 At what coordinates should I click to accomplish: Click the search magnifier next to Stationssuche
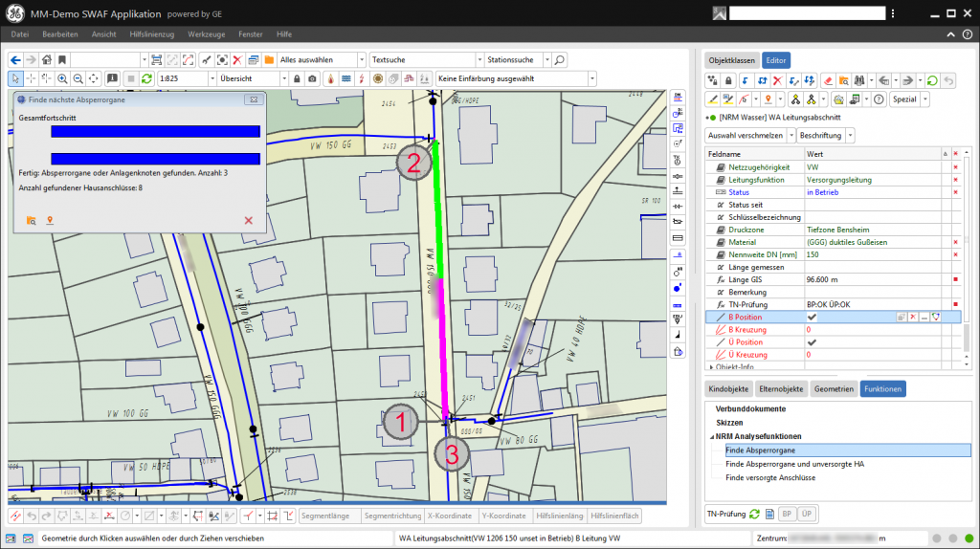click(561, 59)
